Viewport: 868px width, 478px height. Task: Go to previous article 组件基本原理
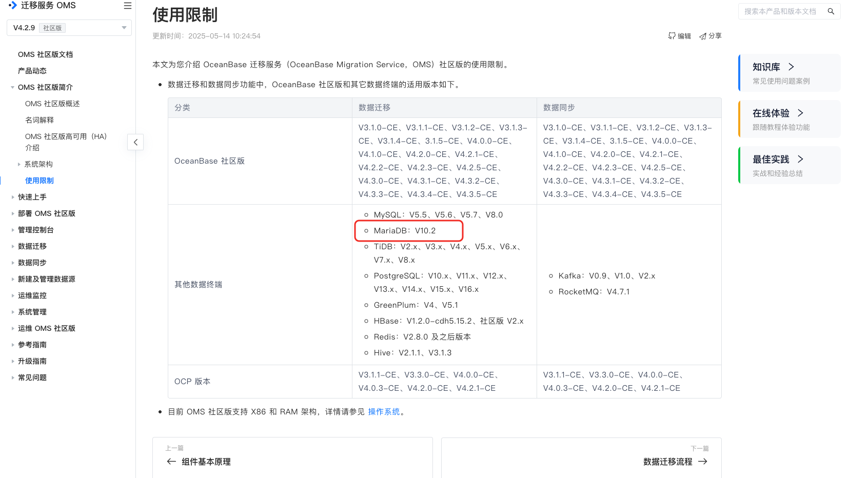tap(292, 457)
